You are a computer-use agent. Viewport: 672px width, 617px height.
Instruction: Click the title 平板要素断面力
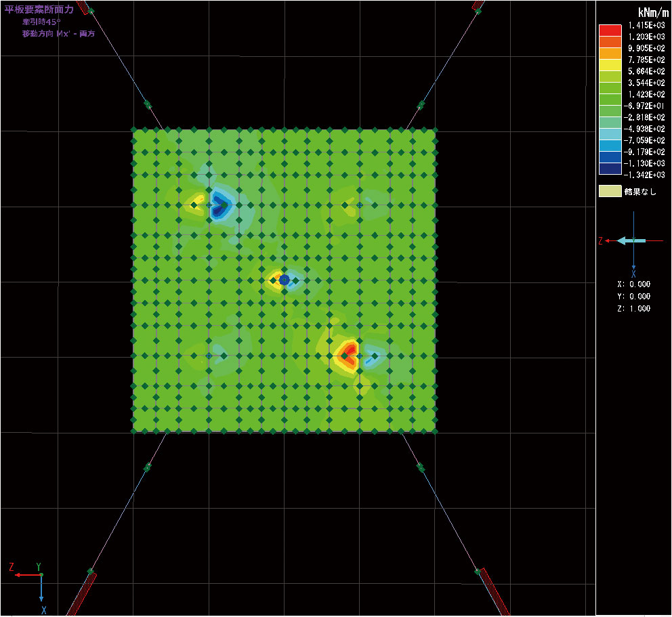click(39, 9)
